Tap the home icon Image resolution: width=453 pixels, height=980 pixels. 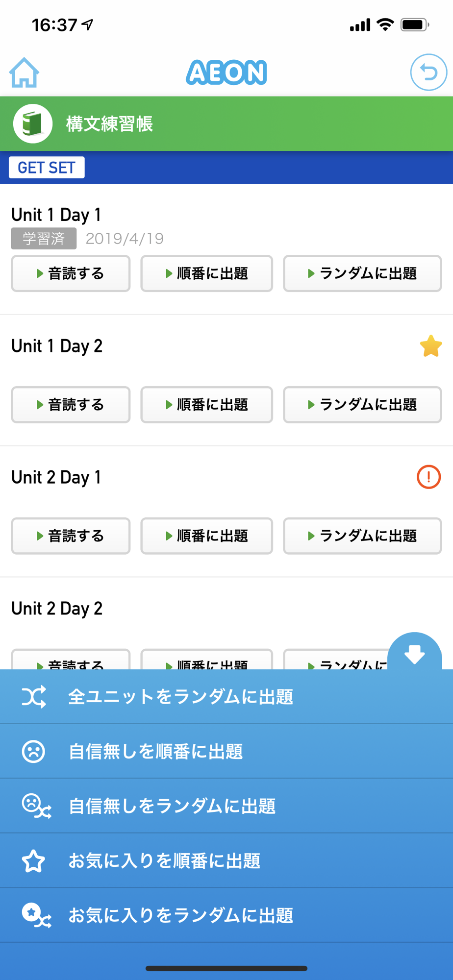pyautogui.click(x=24, y=73)
